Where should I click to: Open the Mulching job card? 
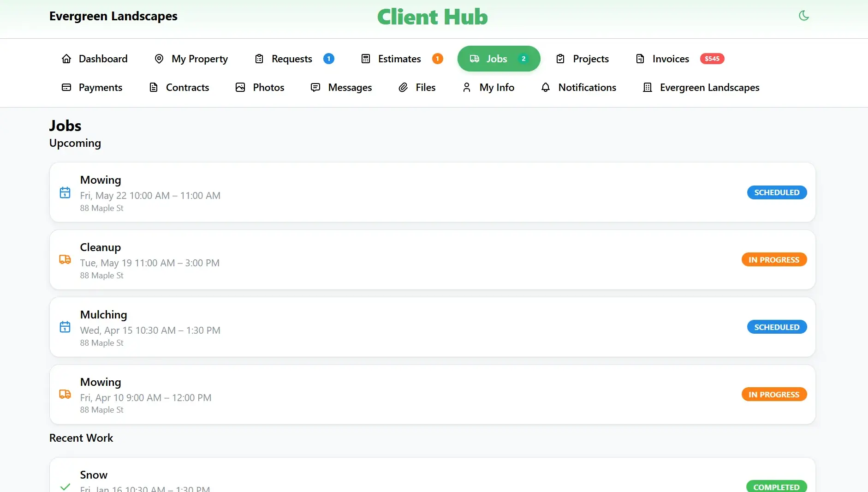[433, 327]
